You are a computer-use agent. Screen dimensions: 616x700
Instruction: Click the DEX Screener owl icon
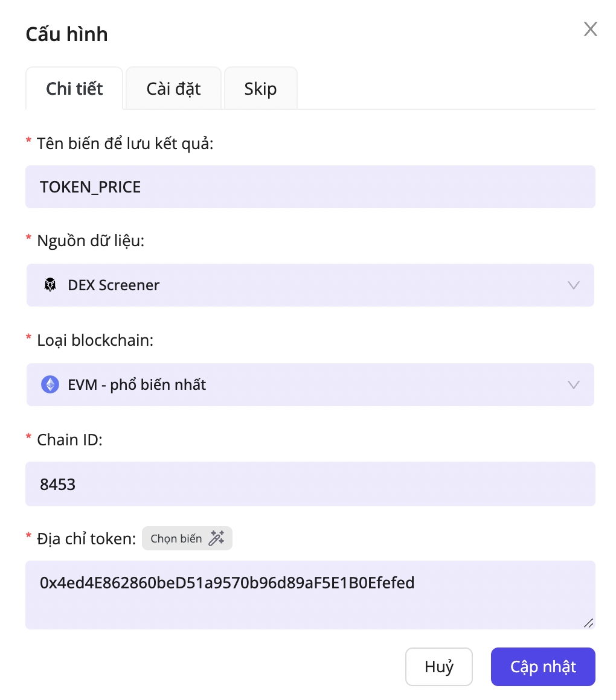click(x=50, y=285)
